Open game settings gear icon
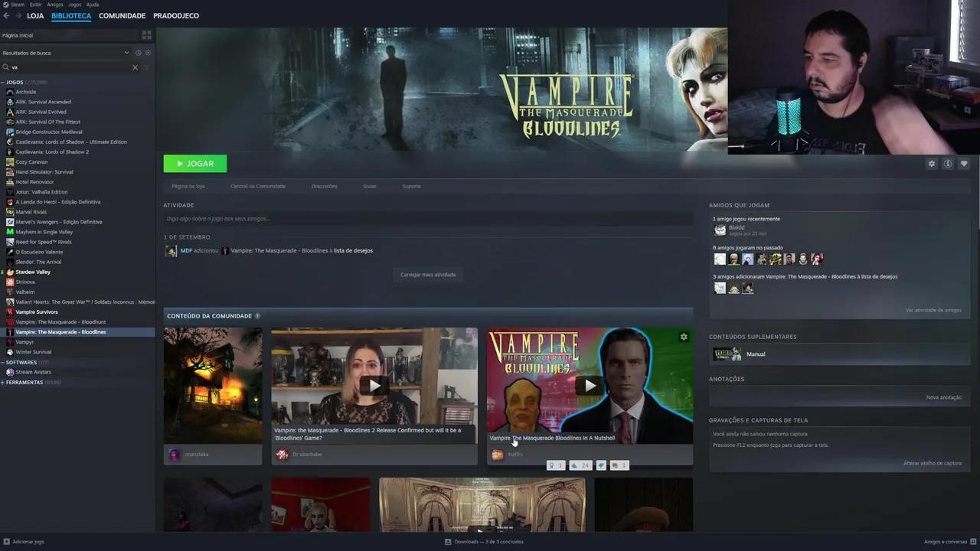 click(x=931, y=164)
